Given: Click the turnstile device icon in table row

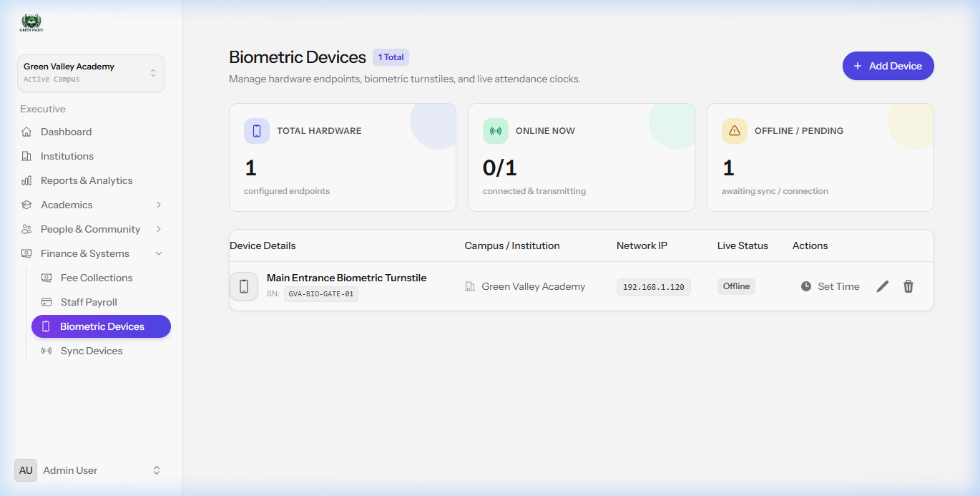Looking at the screenshot, I should 244,286.
